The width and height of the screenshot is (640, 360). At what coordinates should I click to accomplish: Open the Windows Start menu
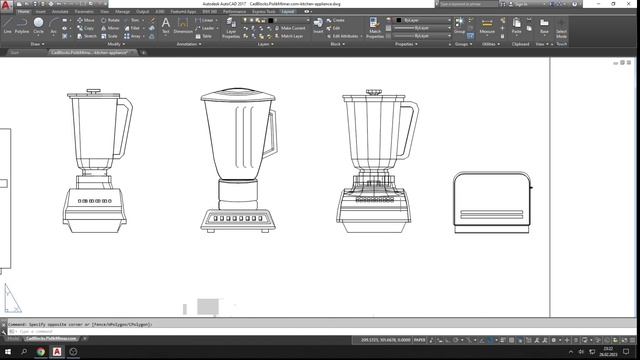tap(7, 351)
